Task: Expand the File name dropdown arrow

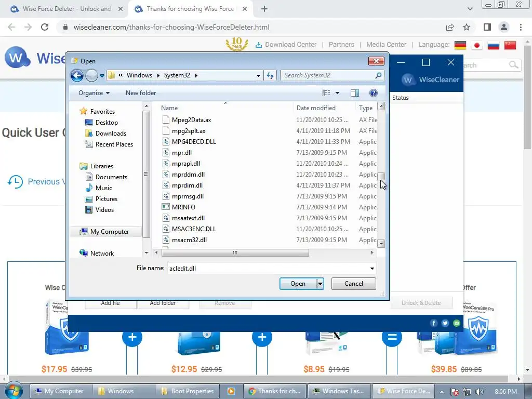Action: [372, 269]
